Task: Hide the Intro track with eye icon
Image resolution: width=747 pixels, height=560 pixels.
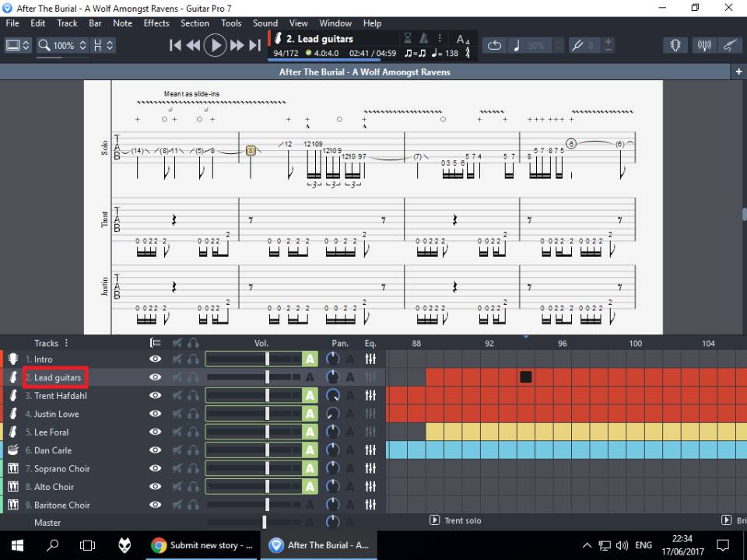Action: coord(156,359)
